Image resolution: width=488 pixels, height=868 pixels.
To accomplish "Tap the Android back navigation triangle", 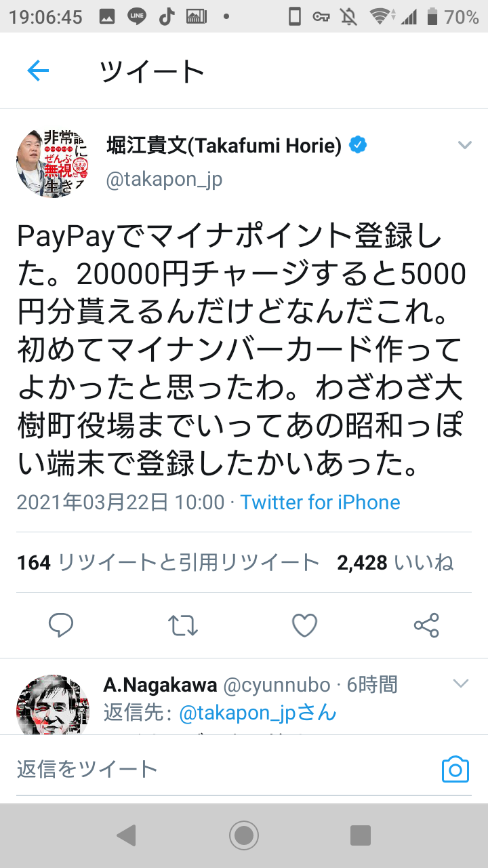I will pyautogui.click(x=126, y=835).
